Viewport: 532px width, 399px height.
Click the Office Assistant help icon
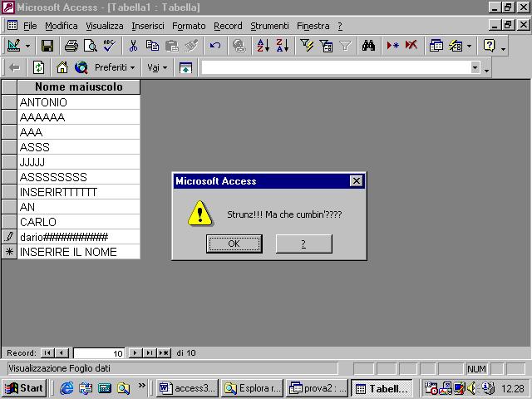(x=490, y=46)
